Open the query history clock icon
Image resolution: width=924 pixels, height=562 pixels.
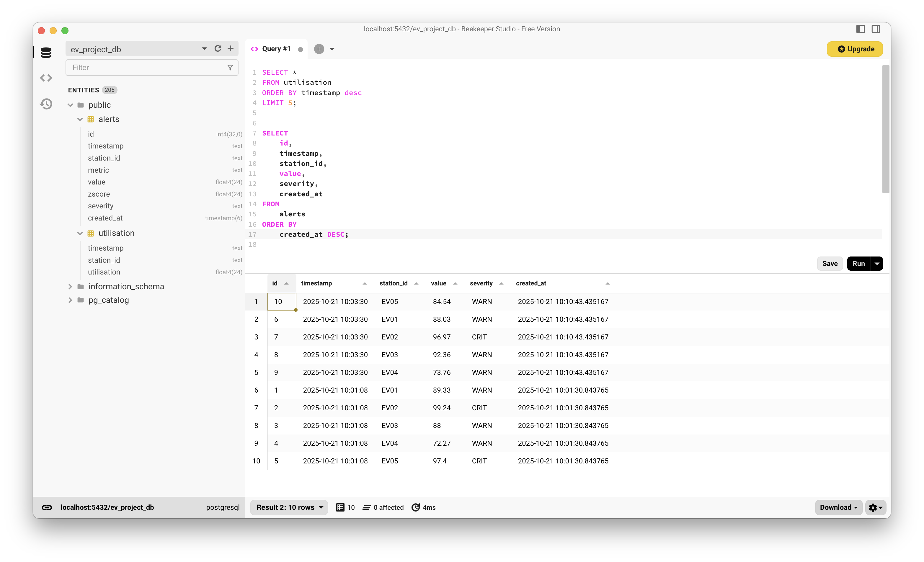tap(46, 104)
